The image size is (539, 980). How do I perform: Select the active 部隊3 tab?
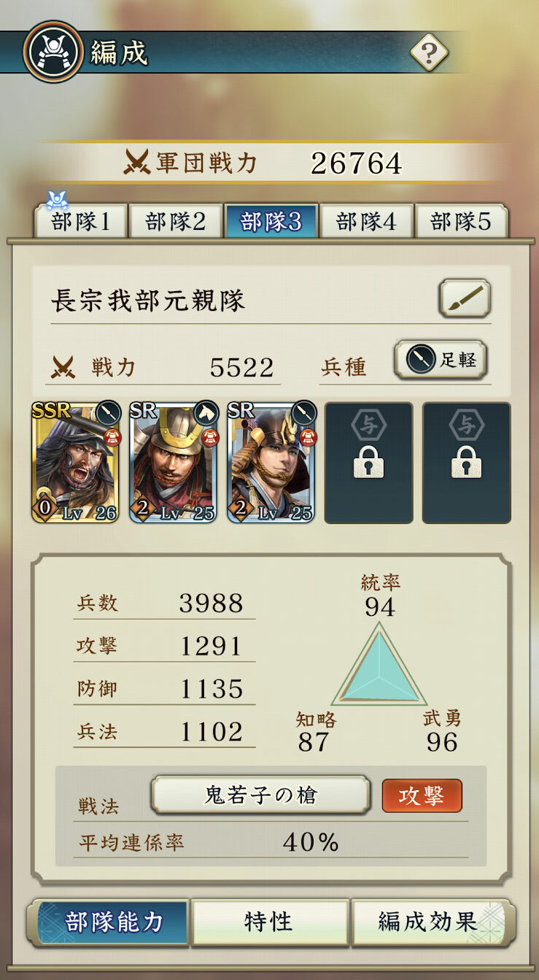pos(271,221)
